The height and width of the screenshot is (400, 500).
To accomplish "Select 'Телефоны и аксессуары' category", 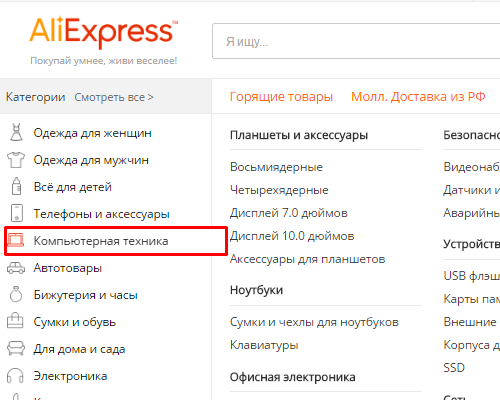I will pyautogui.click(x=102, y=214).
